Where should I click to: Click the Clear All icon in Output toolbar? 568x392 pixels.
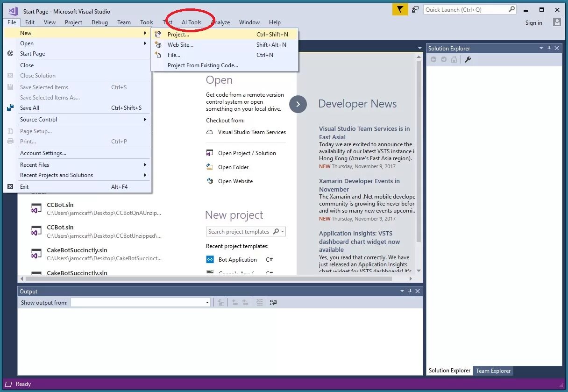pyautogui.click(x=259, y=302)
